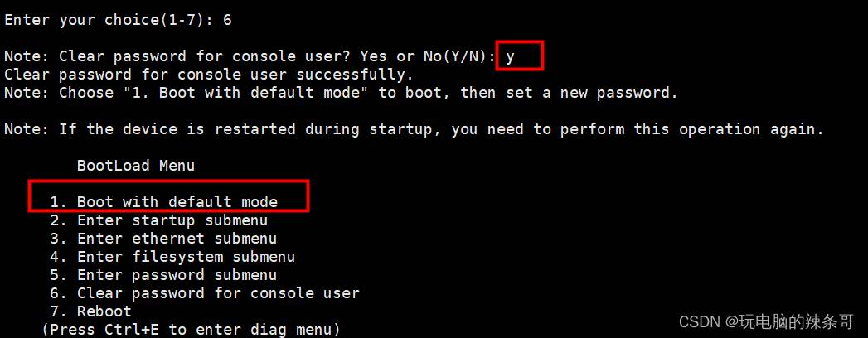
Task: Choose 4. Enter filesystem submenu line
Action: tap(172, 257)
